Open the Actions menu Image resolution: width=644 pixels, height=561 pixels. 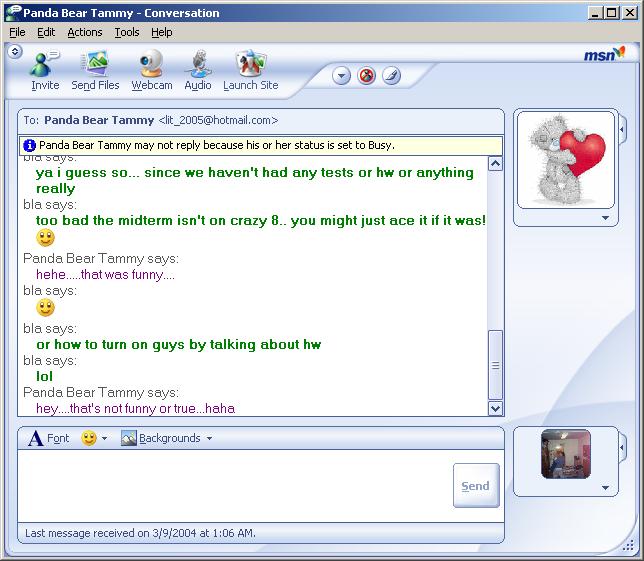85,32
